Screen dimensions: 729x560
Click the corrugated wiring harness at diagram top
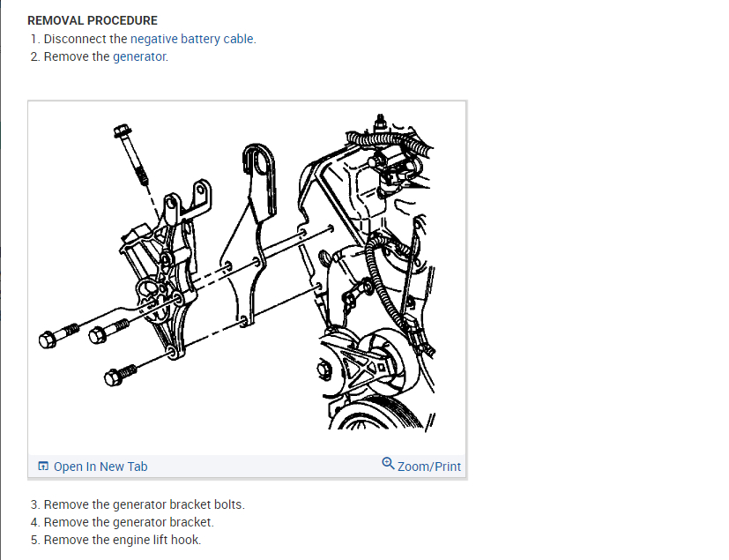tap(390, 141)
